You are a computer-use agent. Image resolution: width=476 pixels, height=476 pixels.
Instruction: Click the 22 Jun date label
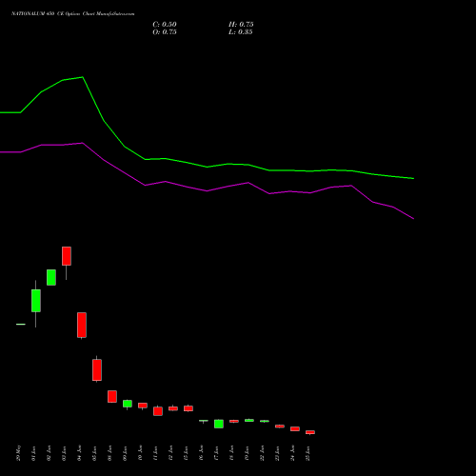point(262,453)
